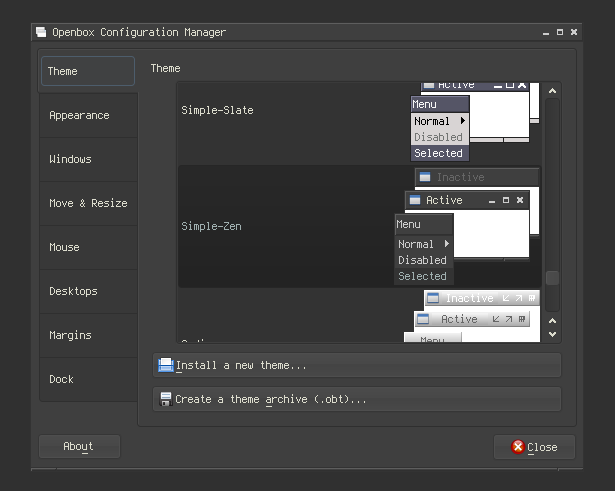The image size is (615, 491).
Task: Minimize the Openbox Configuration Manager window
Action: [x=546, y=33]
